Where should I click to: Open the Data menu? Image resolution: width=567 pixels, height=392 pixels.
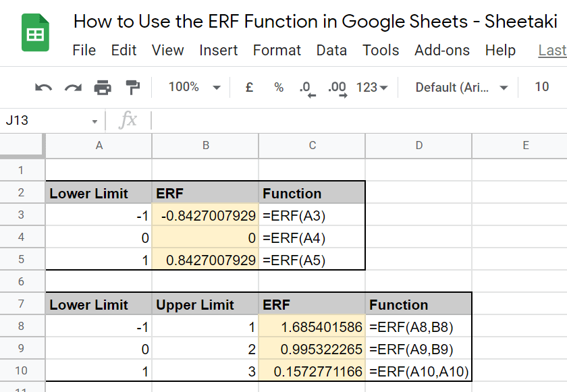click(331, 50)
